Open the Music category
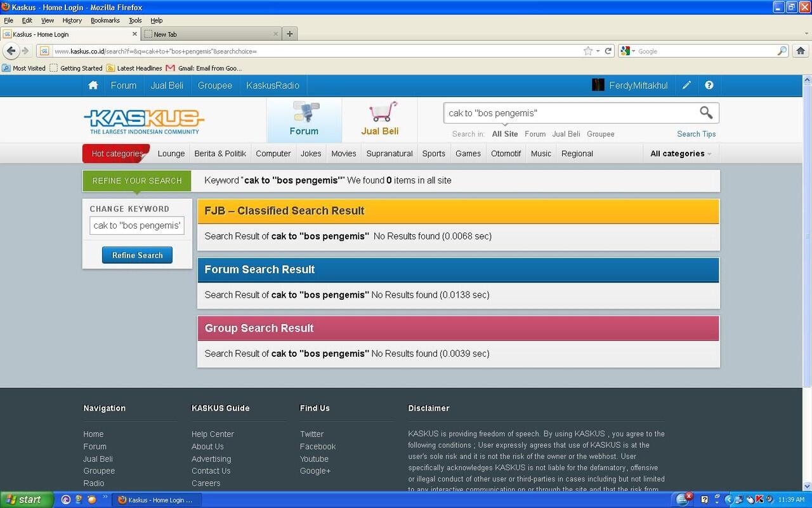The width and height of the screenshot is (812, 508). tap(541, 154)
